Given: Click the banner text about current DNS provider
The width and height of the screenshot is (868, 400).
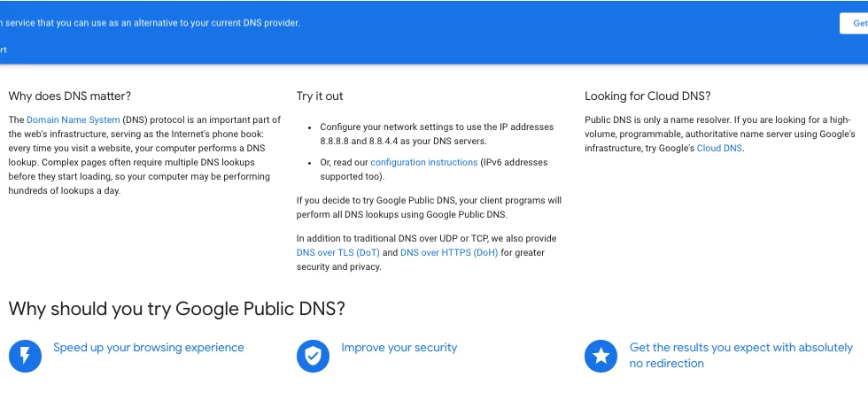Looking at the screenshot, I should click(x=150, y=23).
